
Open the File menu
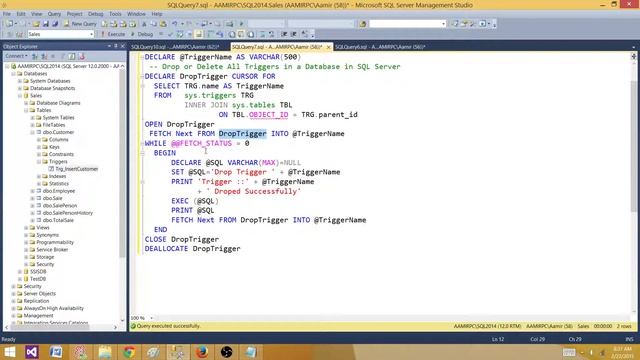(x=7, y=14)
